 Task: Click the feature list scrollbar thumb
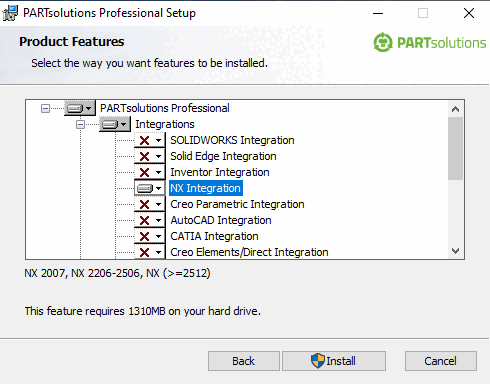[x=455, y=148]
